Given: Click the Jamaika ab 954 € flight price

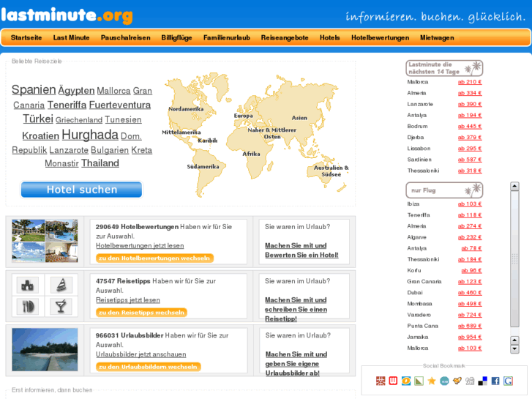Looking at the screenshot, I should click(x=470, y=337).
